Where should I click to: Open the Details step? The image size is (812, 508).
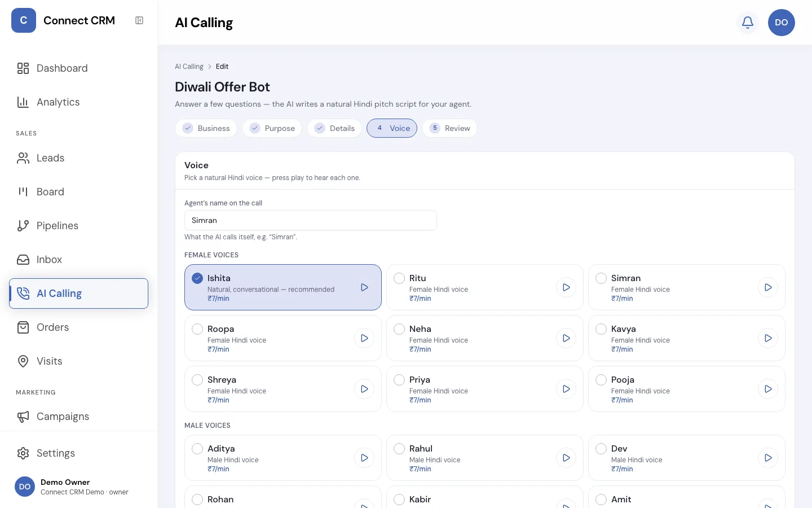335,128
